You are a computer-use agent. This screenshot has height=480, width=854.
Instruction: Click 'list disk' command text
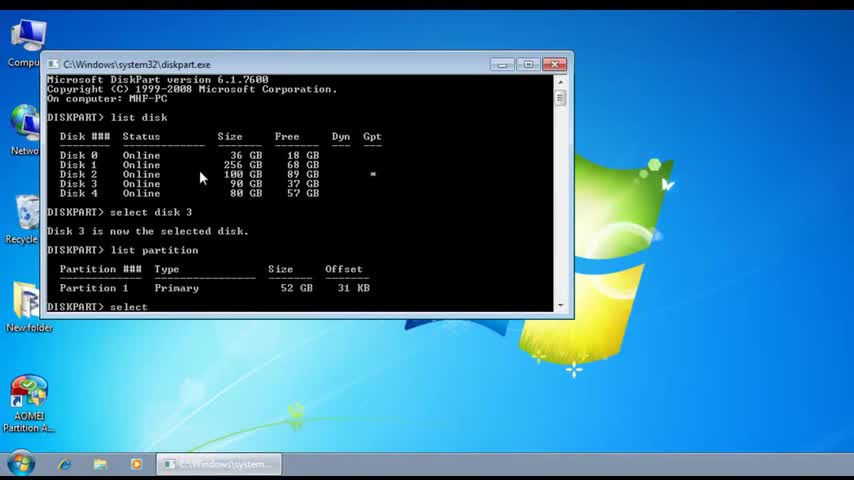[x=139, y=118]
